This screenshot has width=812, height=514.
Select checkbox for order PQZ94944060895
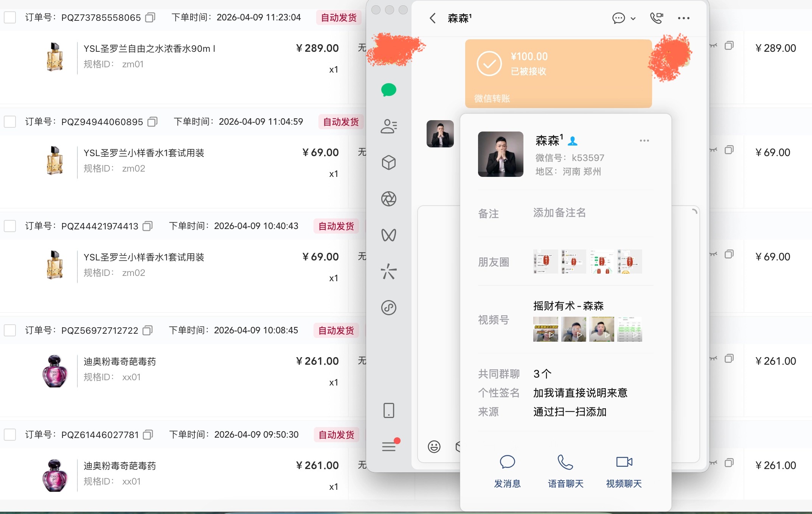pyautogui.click(x=10, y=122)
